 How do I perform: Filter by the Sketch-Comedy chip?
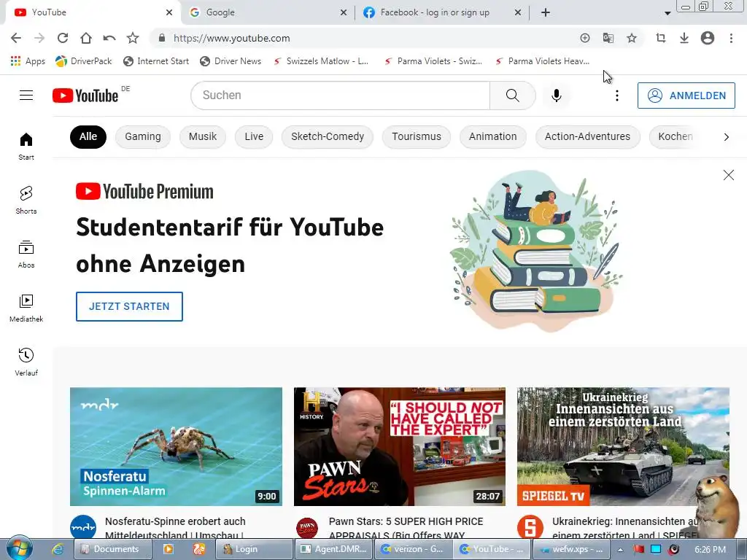328,136
